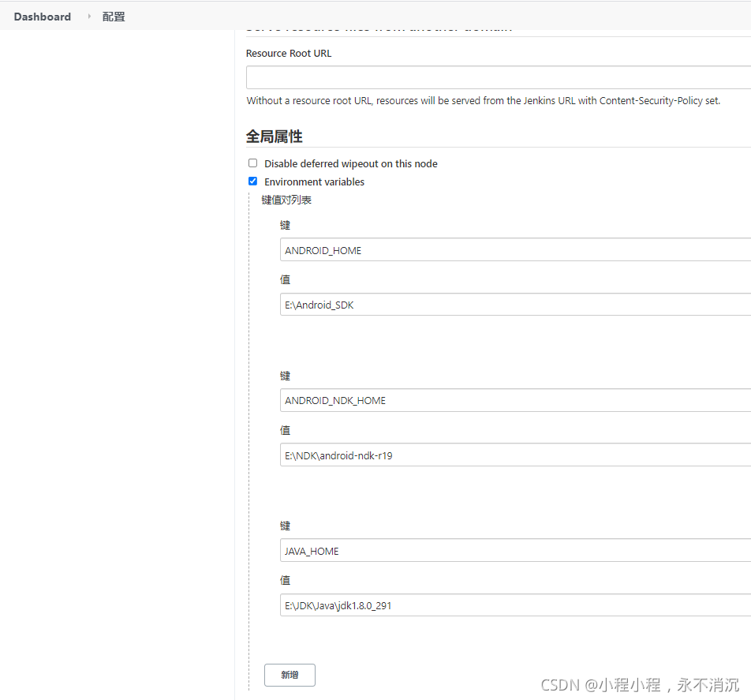Click the 值 label above E:\NDK\android-ndk-r19

tap(285, 430)
